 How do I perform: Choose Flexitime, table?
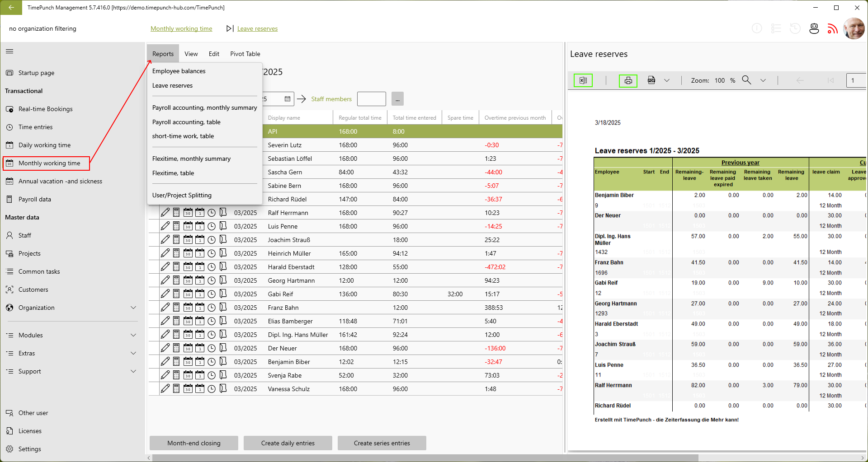173,173
